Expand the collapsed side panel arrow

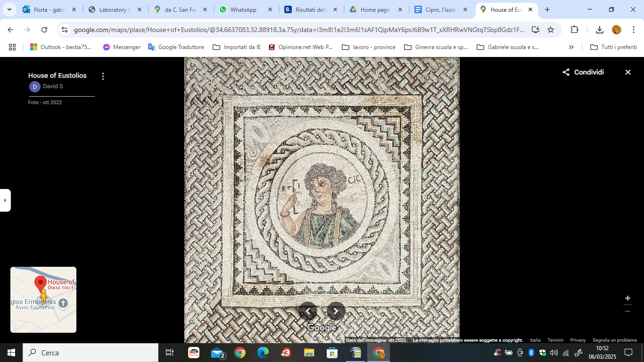[x=5, y=200]
